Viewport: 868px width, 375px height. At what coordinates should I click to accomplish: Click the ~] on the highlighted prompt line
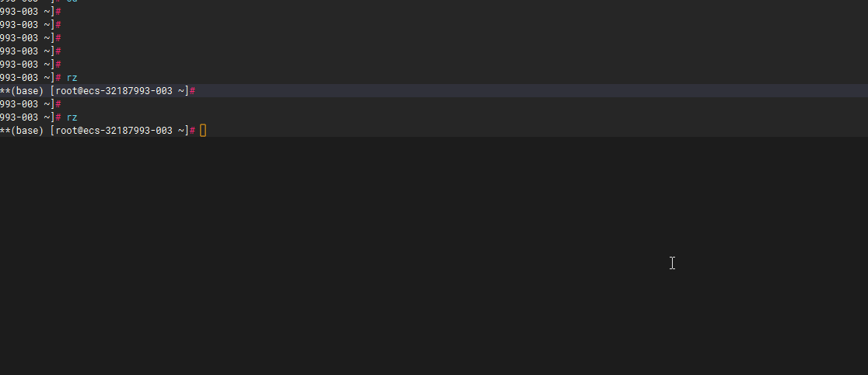184,91
